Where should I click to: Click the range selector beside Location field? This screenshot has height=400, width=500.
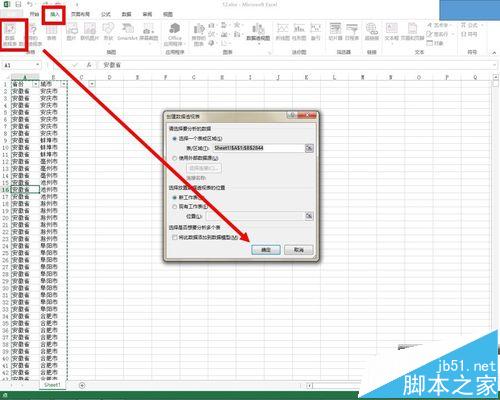pos(309,216)
